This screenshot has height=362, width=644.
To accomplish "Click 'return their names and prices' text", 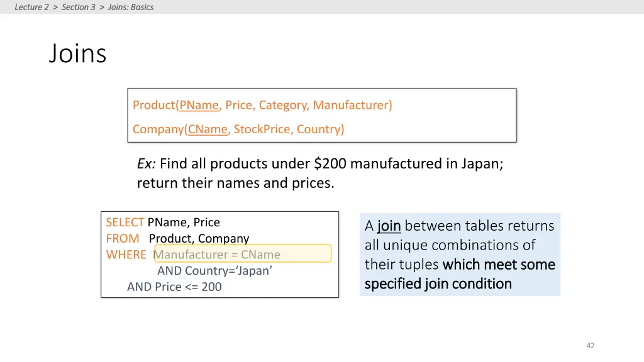I will (x=235, y=184).
